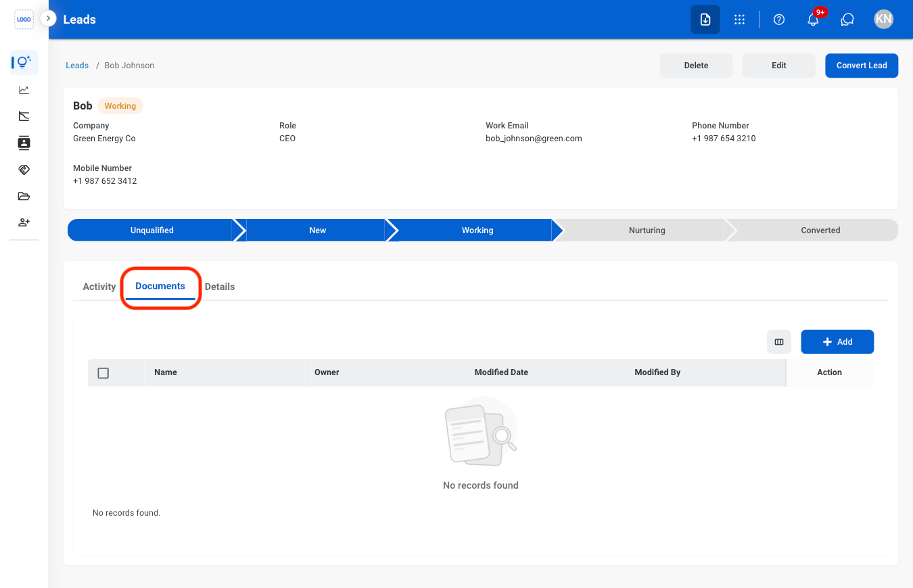This screenshot has height=588, width=913.
Task: Set lead stage to Nurturing
Action: point(647,230)
